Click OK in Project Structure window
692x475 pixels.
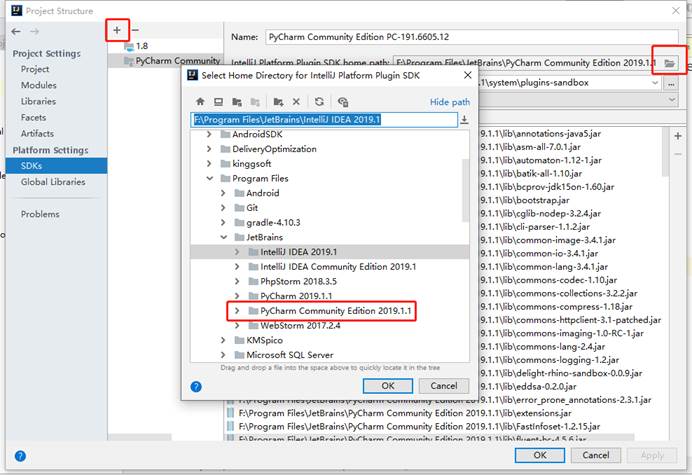[540, 455]
